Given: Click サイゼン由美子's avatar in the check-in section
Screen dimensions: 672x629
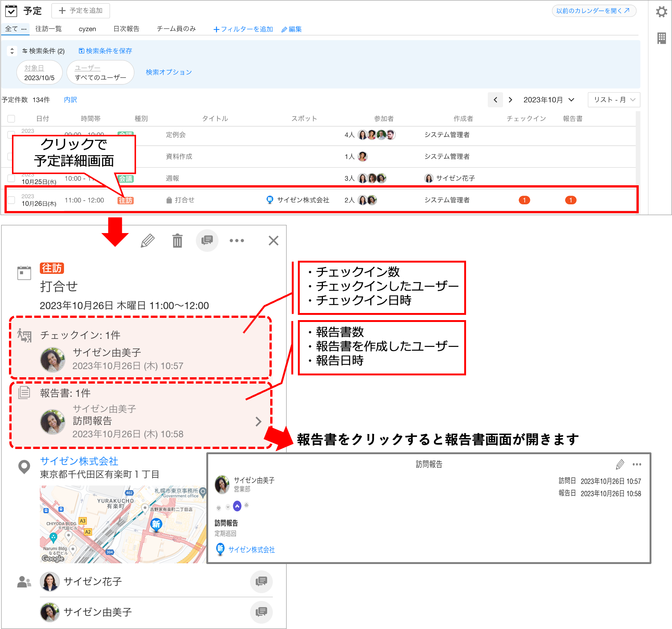Looking at the screenshot, I should pyautogui.click(x=53, y=360).
